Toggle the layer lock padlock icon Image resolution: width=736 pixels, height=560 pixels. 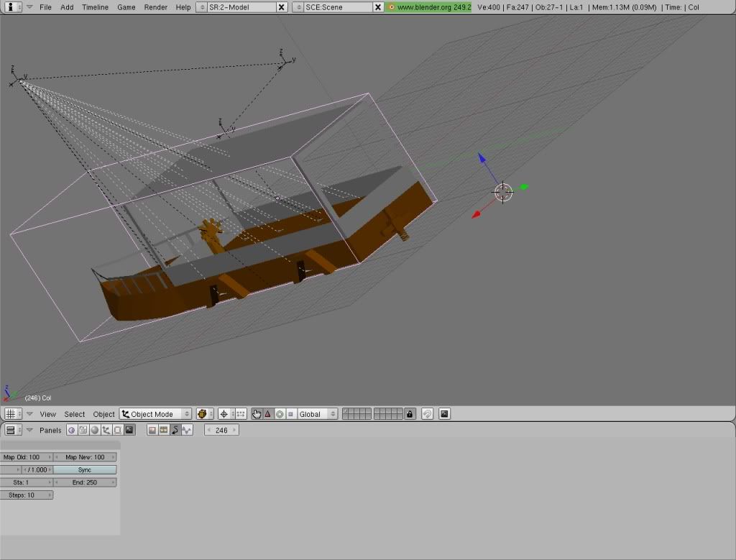[x=410, y=414]
